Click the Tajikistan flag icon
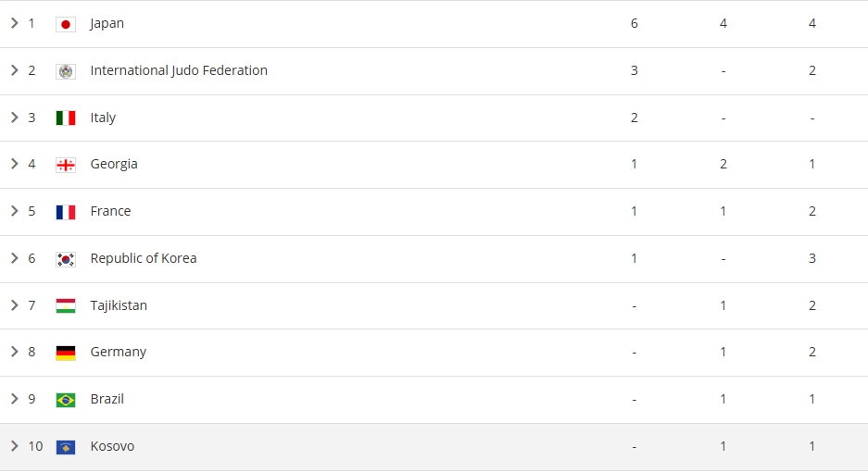This screenshot has width=868, height=472. [66, 305]
